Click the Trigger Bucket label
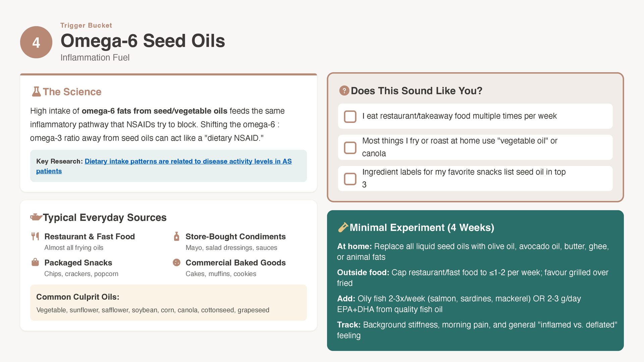Viewport: 644px width, 362px height. (x=86, y=25)
